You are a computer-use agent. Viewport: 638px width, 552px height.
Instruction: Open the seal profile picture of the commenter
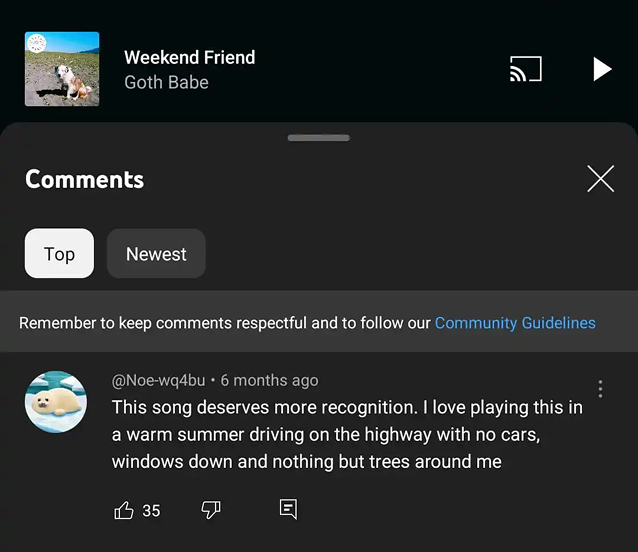coord(55,402)
